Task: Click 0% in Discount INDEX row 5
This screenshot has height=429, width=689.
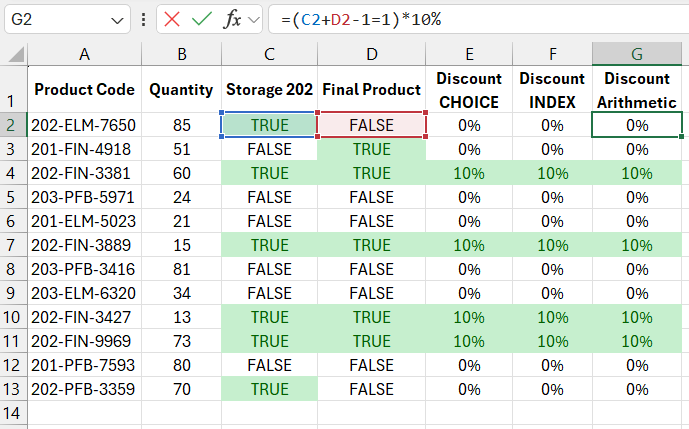Action: [x=552, y=197]
